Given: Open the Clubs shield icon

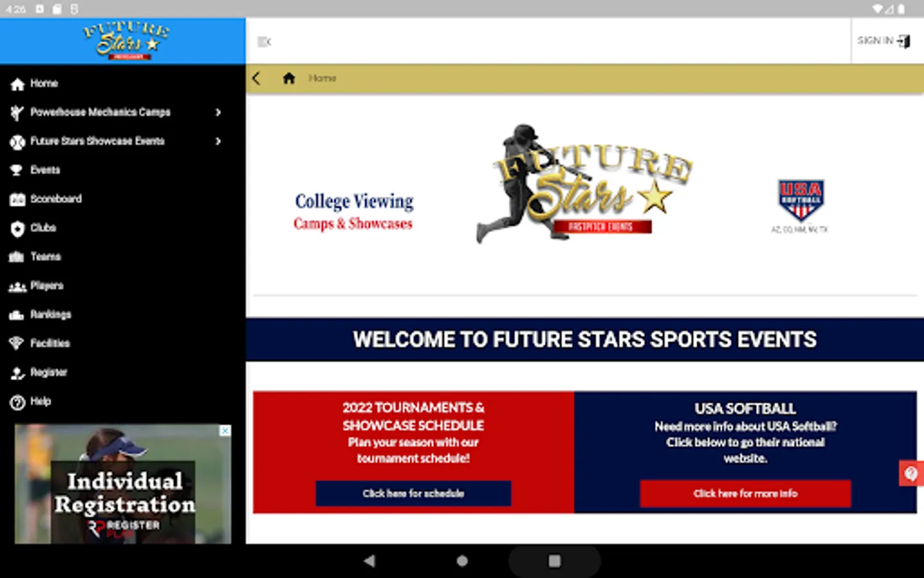Looking at the screenshot, I should [17, 229].
